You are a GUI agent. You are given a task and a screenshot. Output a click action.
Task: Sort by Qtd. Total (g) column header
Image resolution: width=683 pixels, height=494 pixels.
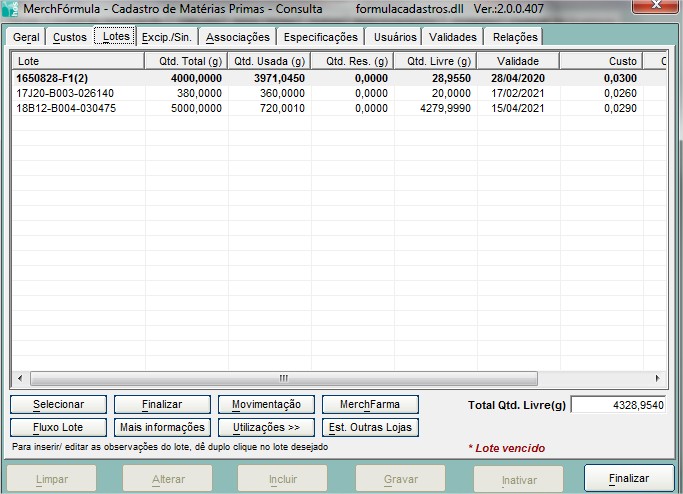(187, 61)
